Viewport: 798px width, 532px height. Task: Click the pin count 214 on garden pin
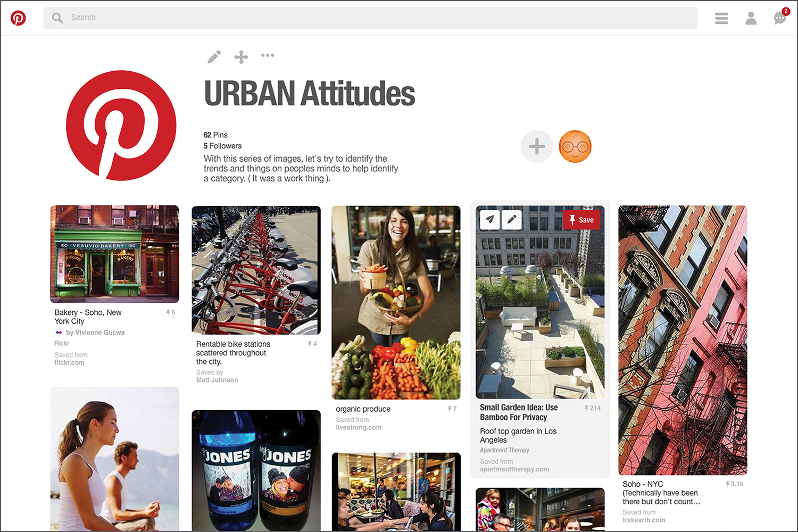tap(593, 408)
